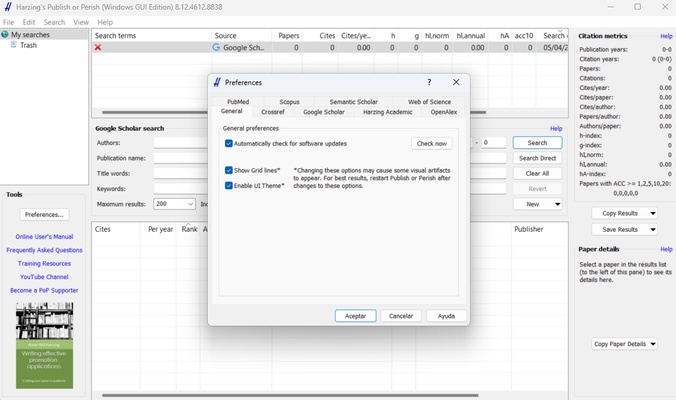Screen dimensions: 676x400
Task: Expand the Copy Results dropdown arrow
Action: [653, 213]
